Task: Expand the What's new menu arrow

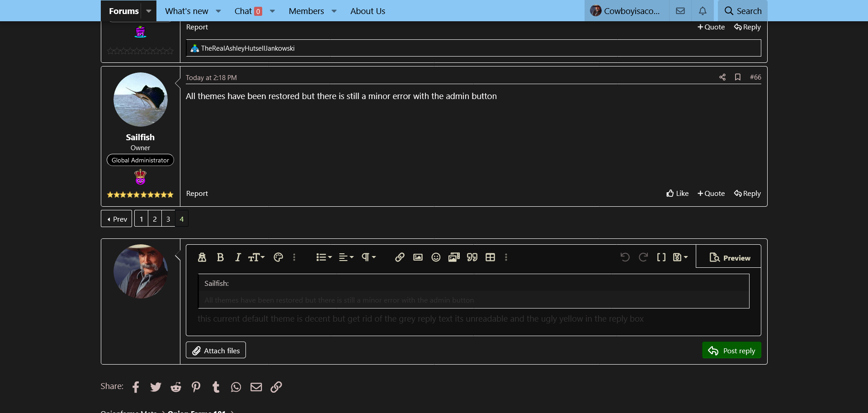Action: click(218, 11)
